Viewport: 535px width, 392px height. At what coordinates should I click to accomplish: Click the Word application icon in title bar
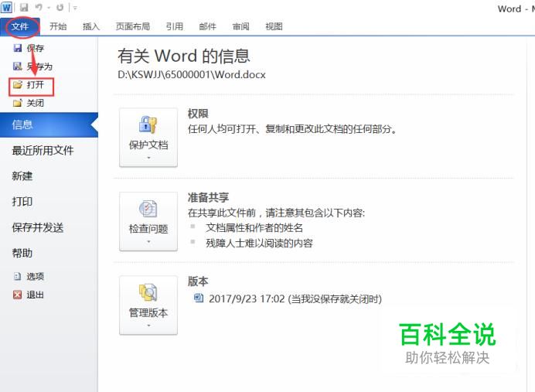(x=6, y=7)
